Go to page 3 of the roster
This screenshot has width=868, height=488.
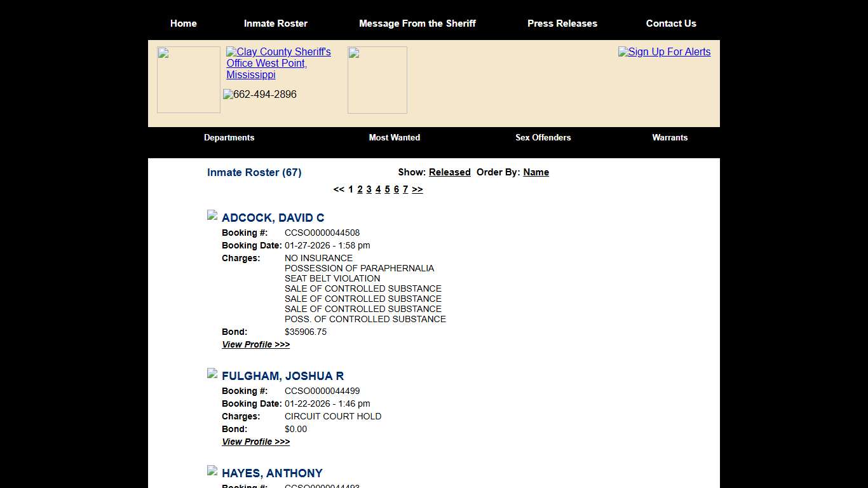point(369,189)
